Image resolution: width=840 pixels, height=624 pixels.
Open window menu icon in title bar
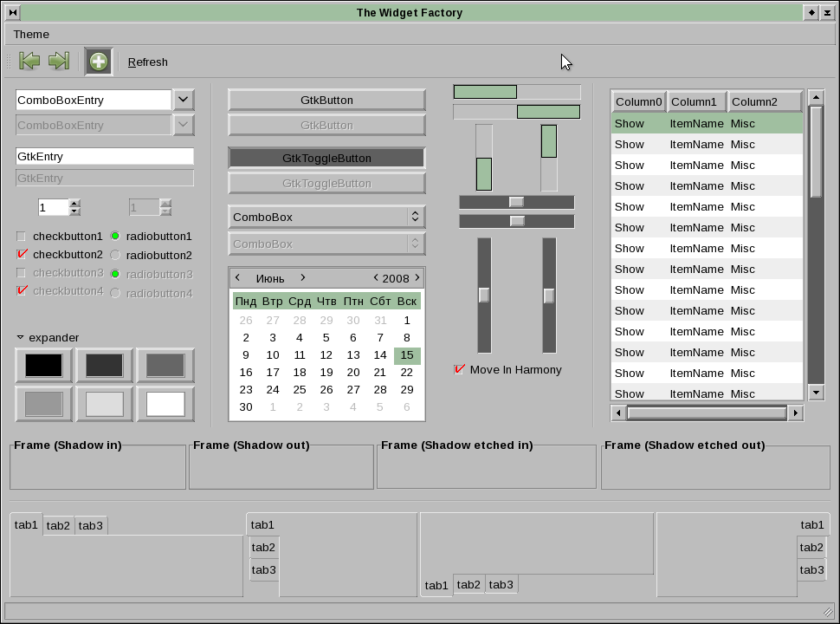tap(13, 12)
